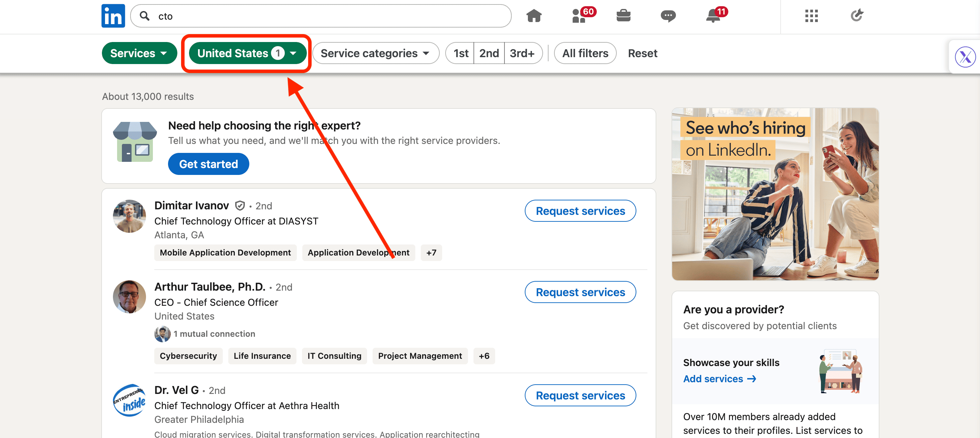
Task: Open the Home feed icon
Action: (x=534, y=16)
